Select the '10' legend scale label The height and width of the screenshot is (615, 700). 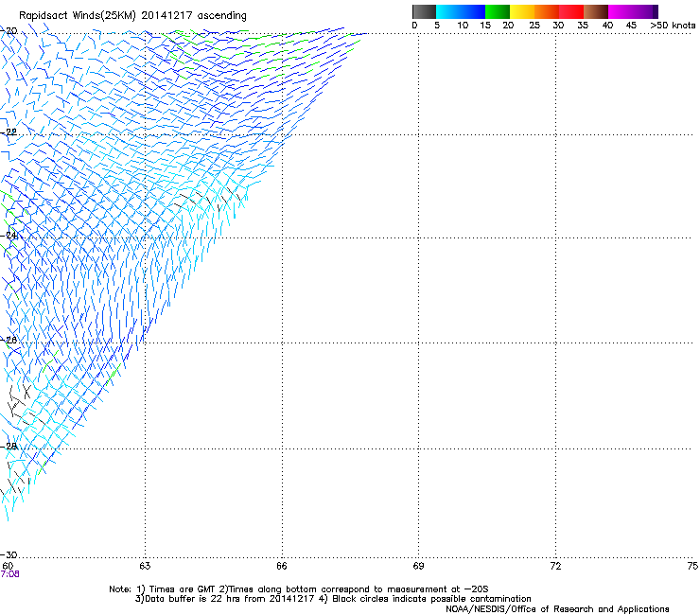coord(463,26)
